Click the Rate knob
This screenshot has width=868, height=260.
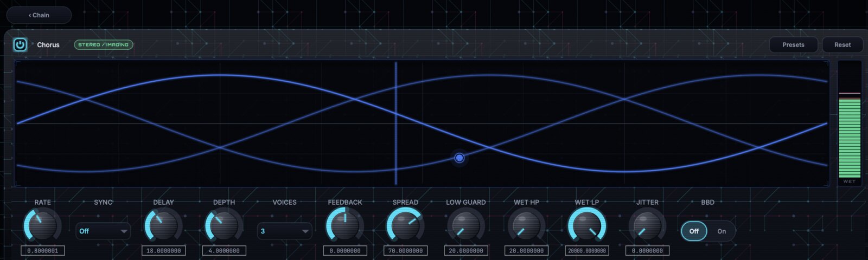(42, 225)
